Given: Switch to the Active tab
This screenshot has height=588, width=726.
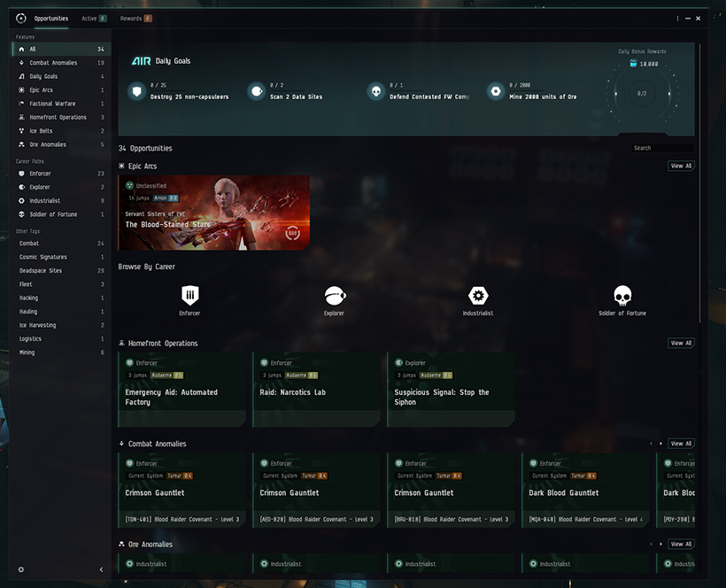Looking at the screenshot, I should pyautogui.click(x=94, y=19).
